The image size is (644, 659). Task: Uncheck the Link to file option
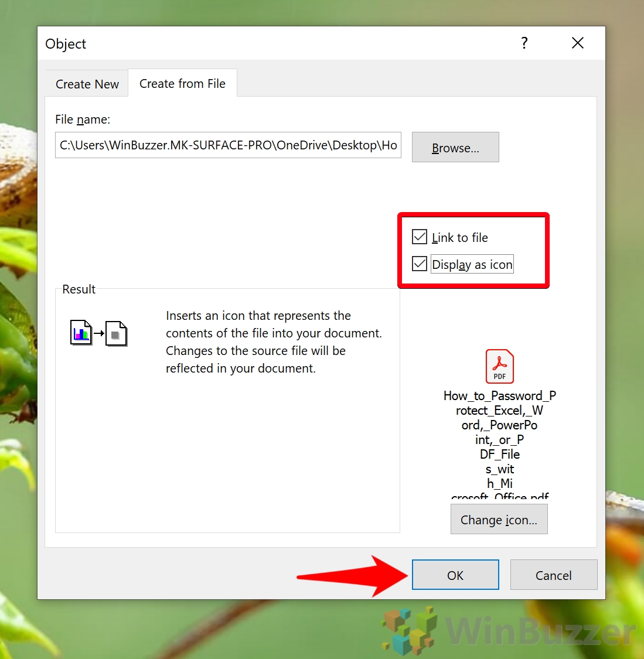(419, 237)
